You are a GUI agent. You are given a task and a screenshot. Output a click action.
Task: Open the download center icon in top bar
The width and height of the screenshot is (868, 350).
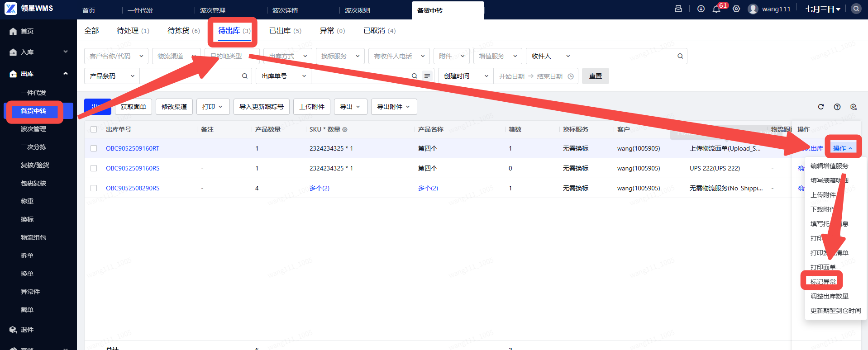click(x=701, y=9)
